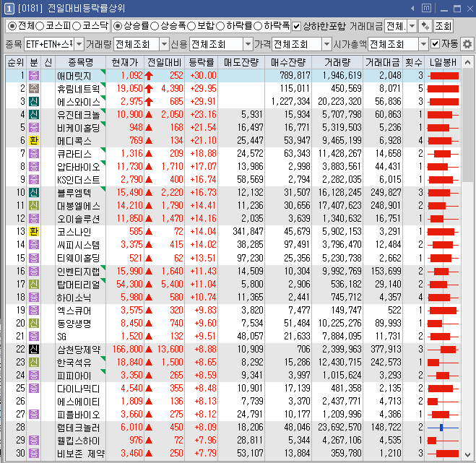Click the candle bar in 램테크놀러 row
476x463 pixels.
(x=443, y=428)
